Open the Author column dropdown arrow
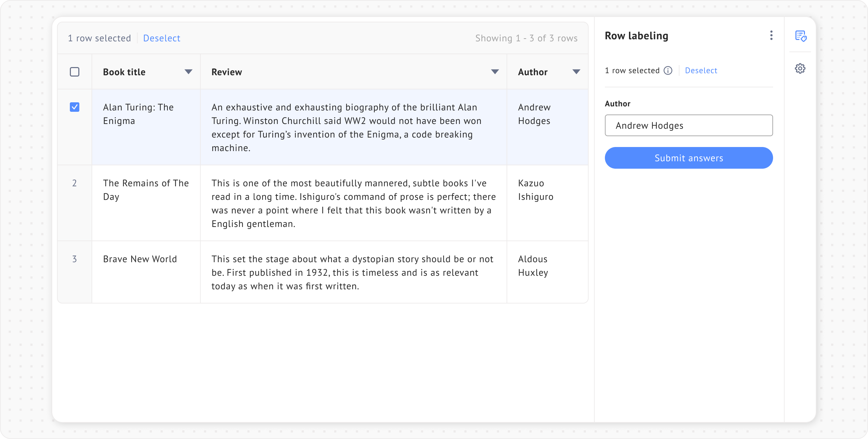Image resolution: width=868 pixels, height=439 pixels. [576, 72]
